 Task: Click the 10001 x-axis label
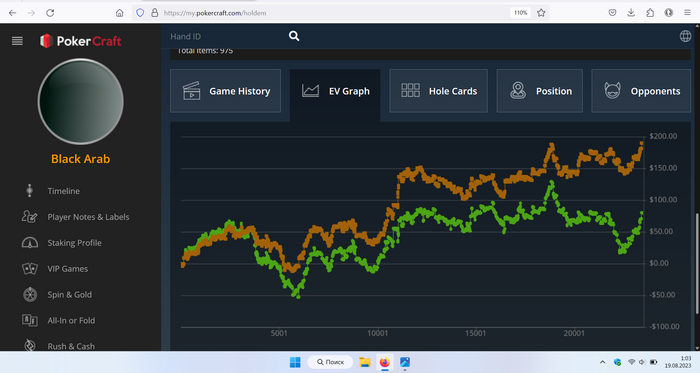377,333
